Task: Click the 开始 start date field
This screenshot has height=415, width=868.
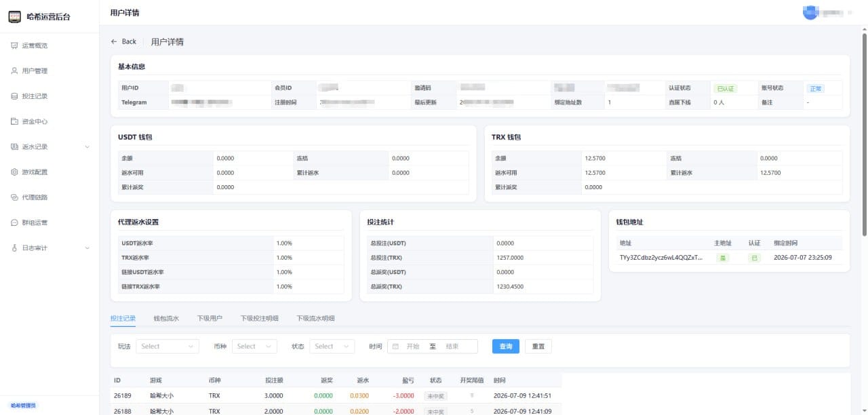Action: [x=413, y=347]
